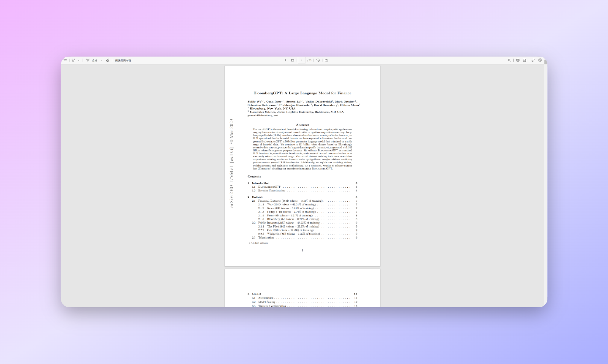Zoom in with the plus button
Image resolution: width=608 pixels, height=364 pixels.
click(x=285, y=60)
